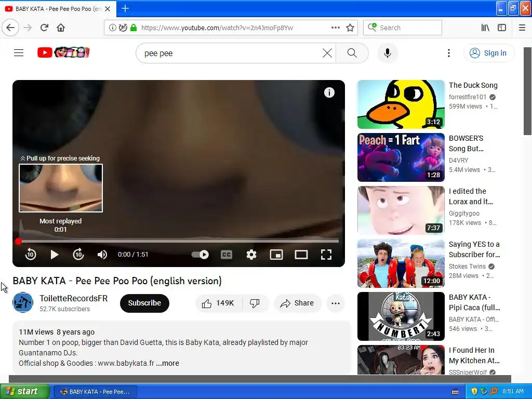
Task: Toggle closed captions
Action: click(x=227, y=255)
